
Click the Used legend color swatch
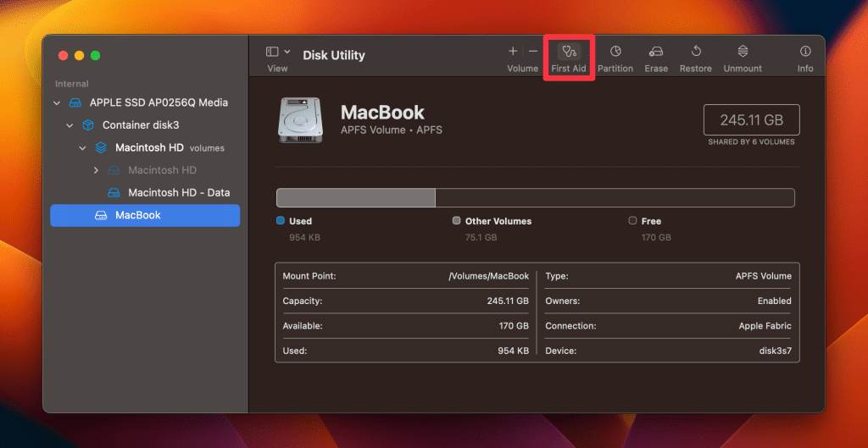pos(280,221)
